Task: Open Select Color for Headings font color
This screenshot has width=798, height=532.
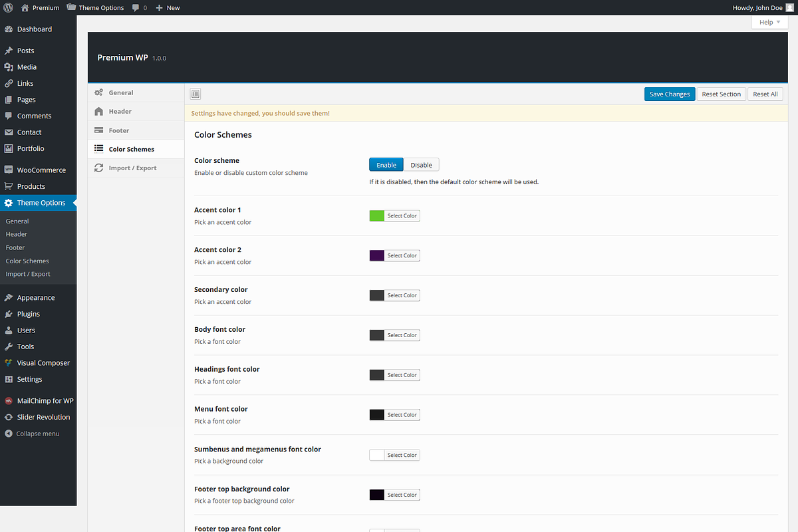Action: 402,375
